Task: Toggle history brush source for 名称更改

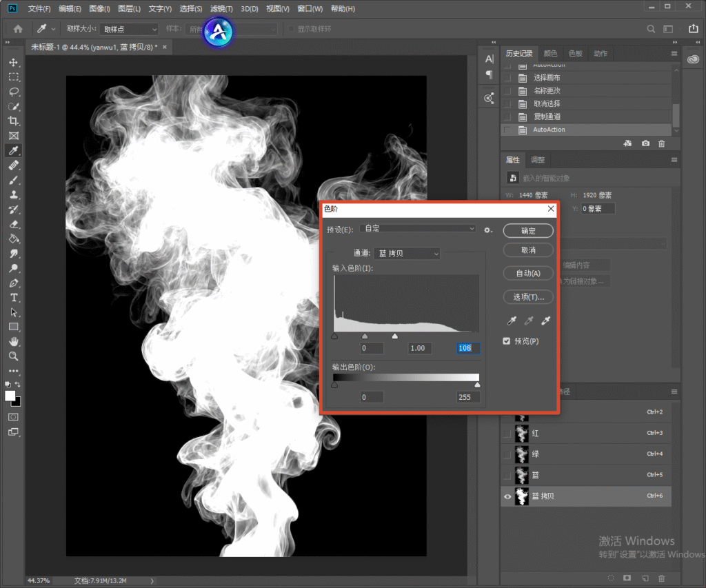Action: pyautogui.click(x=507, y=91)
